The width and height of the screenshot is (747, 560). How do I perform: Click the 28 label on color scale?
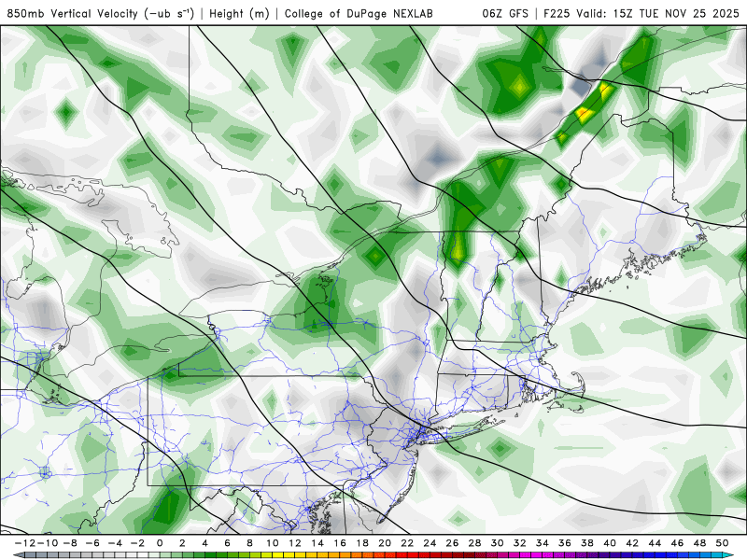tap(474, 543)
